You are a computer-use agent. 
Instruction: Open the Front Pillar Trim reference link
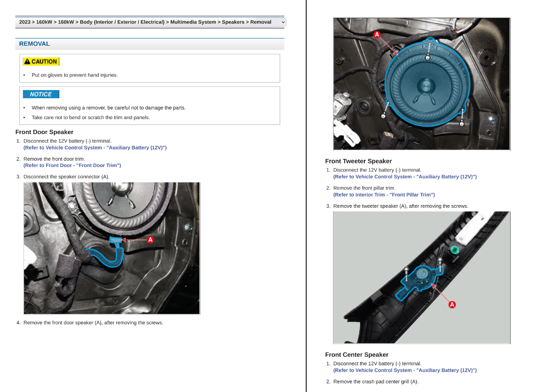coord(384,195)
